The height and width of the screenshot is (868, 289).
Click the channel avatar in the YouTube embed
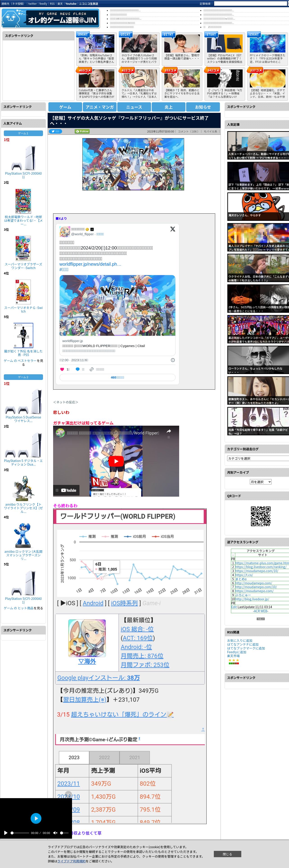pos(60,433)
